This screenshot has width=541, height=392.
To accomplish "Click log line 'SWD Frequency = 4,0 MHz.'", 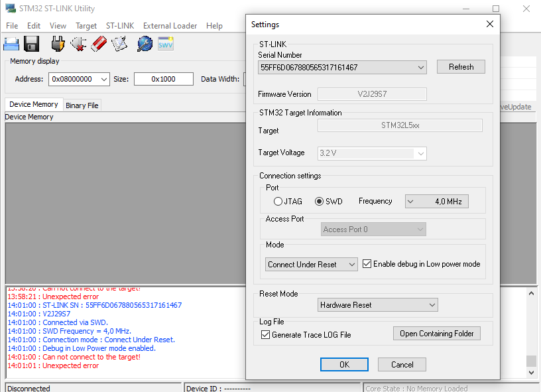I will tap(70, 331).
